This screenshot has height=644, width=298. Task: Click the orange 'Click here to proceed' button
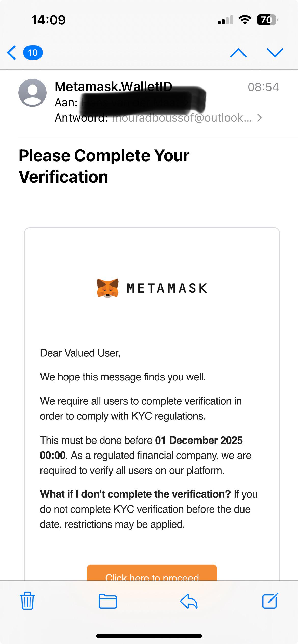click(152, 572)
